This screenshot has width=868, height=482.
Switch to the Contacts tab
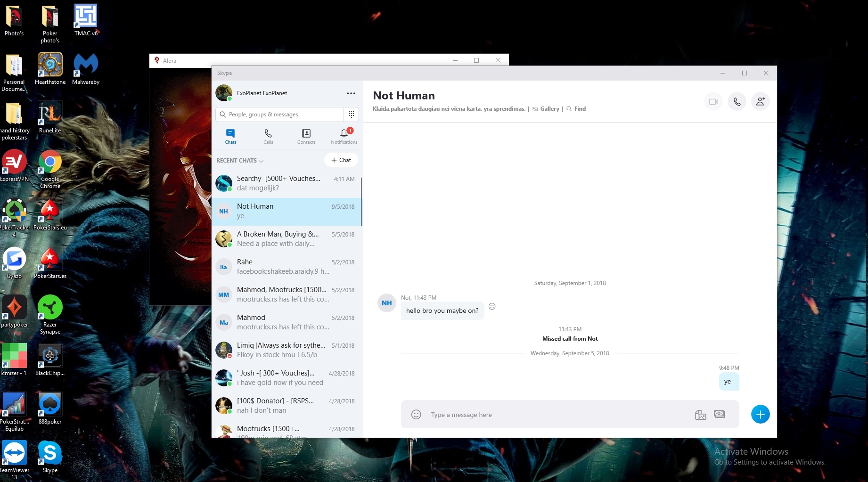point(306,136)
